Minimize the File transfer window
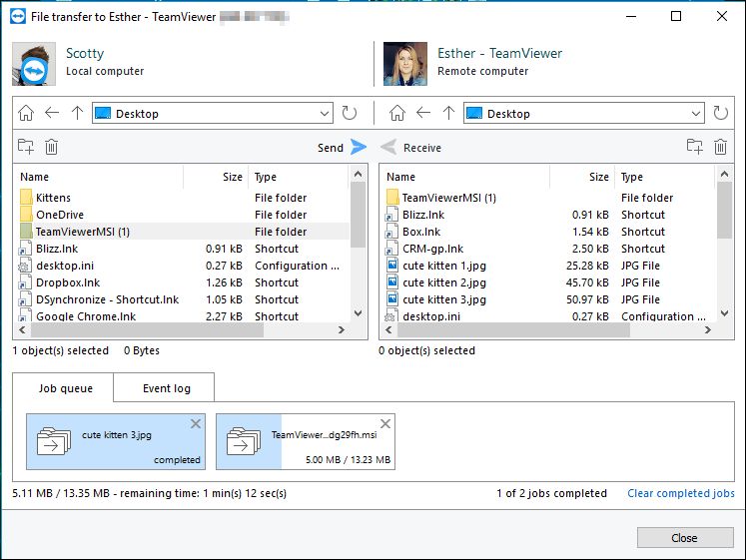This screenshot has width=746, height=560. pos(631,16)
